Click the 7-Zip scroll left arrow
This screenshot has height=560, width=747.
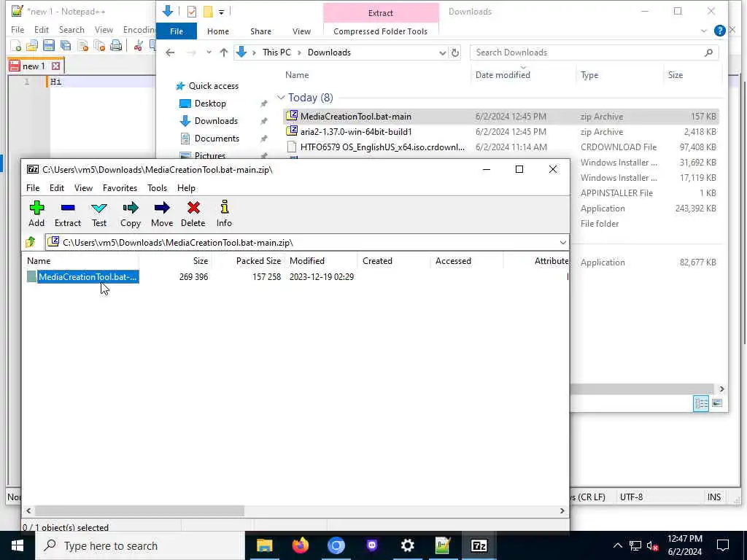point(28,510)
